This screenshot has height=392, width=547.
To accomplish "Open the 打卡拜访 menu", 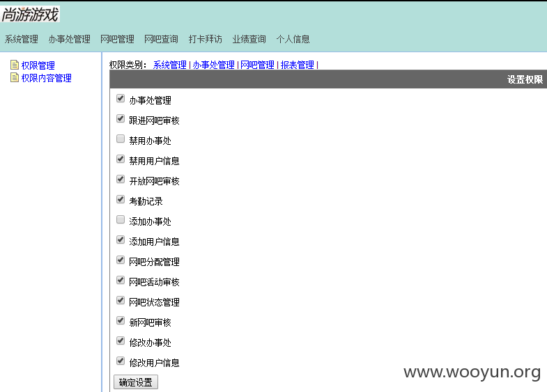I will tap(205, 39).
